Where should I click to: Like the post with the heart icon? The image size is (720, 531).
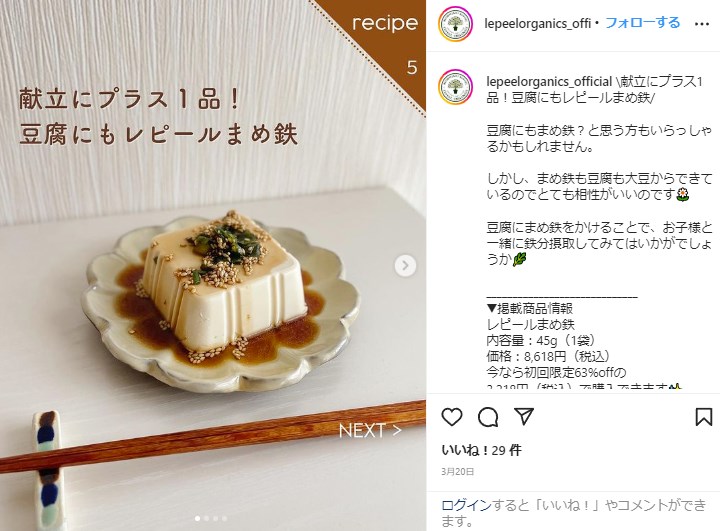point(452,417)
